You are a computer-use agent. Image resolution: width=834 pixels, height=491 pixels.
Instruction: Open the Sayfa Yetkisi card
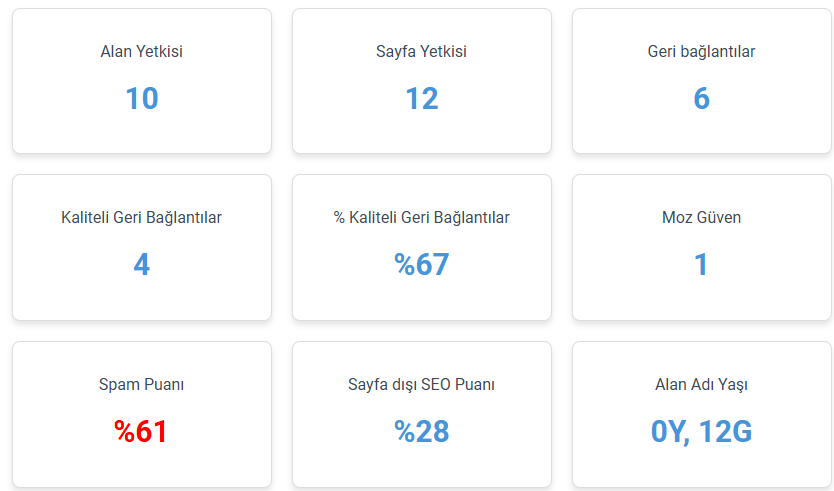point(422,81)
